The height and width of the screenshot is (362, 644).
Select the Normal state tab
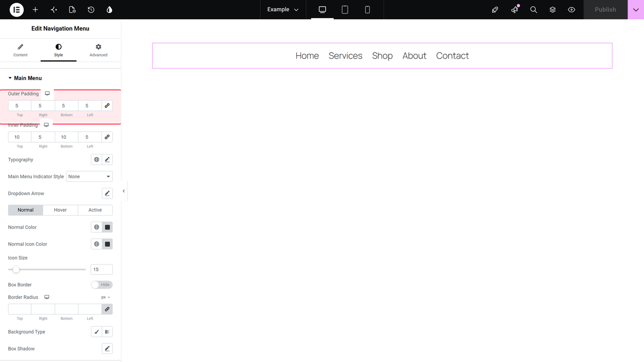(26, 210)
